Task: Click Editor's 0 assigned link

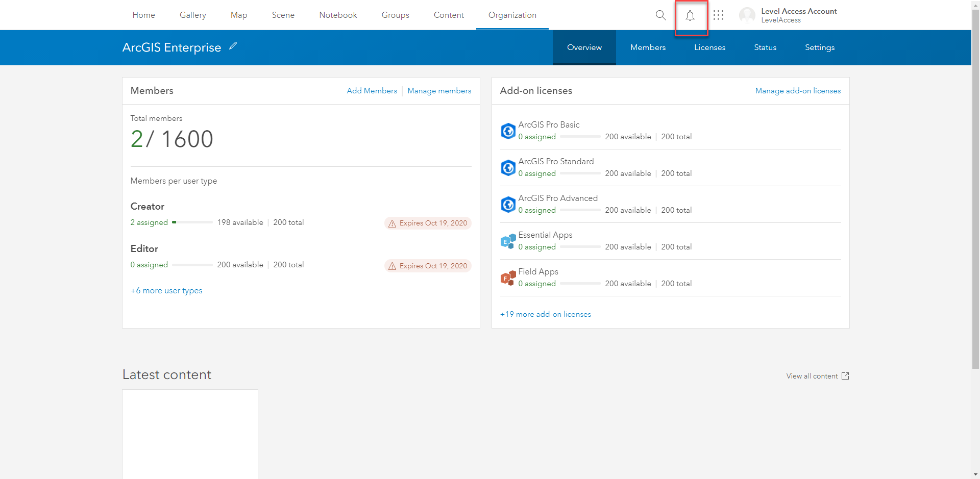Action: (149, 265)
